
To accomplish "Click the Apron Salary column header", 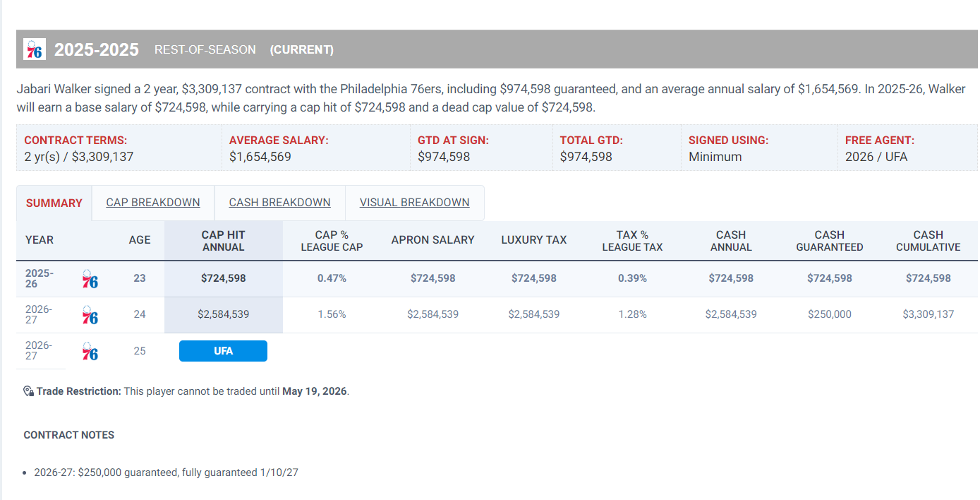I will pos(432,240).
